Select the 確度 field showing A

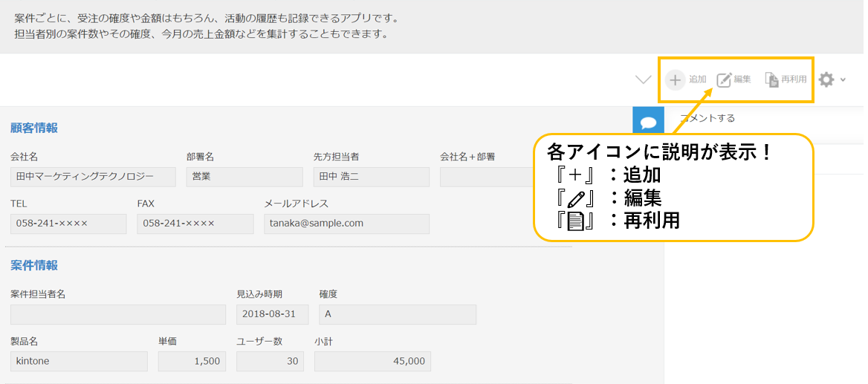point(398,314)
